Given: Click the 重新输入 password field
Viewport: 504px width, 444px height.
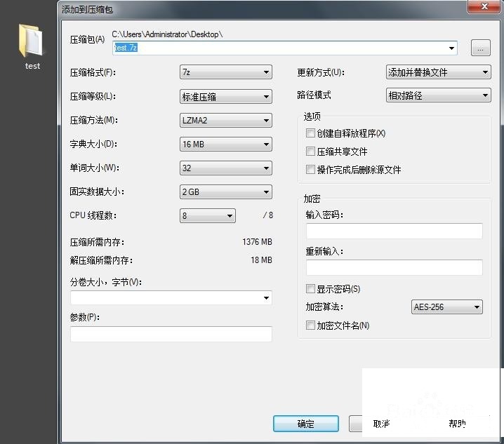Looking at the screenshot, I should tap(394, 267).
